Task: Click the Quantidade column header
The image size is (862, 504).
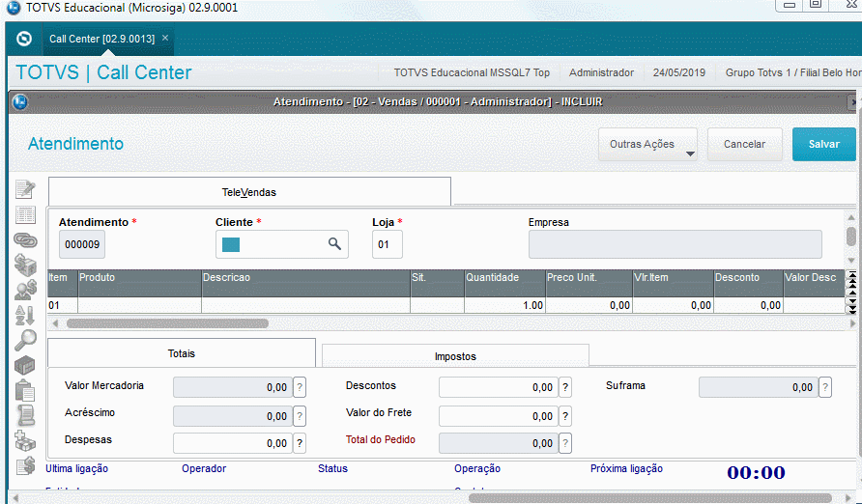Action: pyautogui.click(x=504, y=283)
